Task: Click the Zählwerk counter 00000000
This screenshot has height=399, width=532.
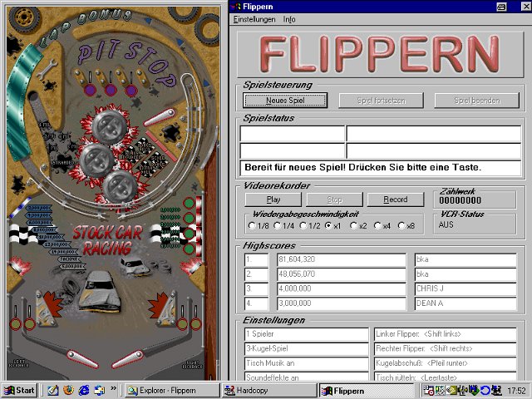Action: [x=460, y=200]
